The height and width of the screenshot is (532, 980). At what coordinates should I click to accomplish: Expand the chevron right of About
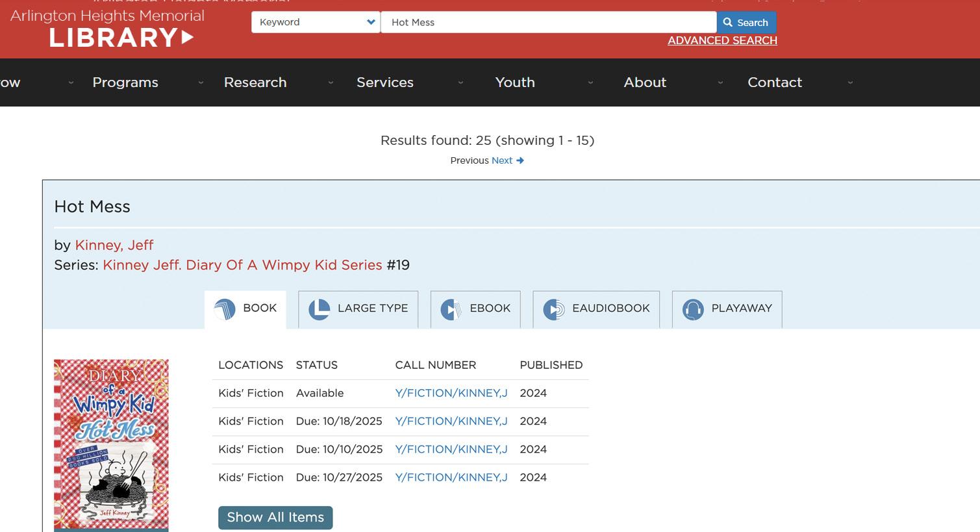click(720, 82)
